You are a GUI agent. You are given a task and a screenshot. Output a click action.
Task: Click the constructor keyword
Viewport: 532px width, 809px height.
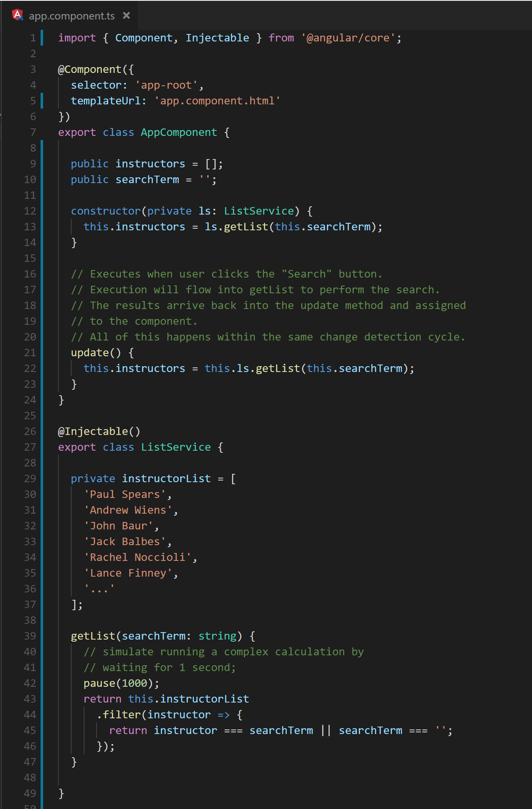[x=106, y=211]
